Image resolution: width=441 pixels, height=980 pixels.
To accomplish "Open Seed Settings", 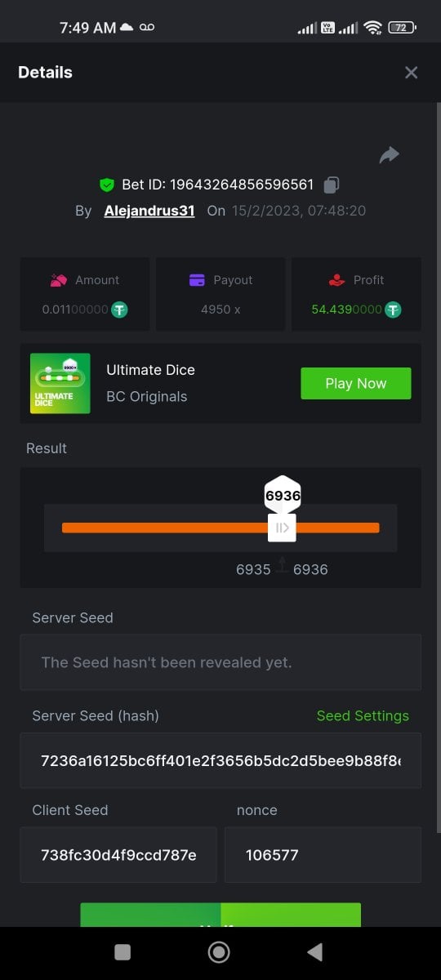I will click(363, 715).
